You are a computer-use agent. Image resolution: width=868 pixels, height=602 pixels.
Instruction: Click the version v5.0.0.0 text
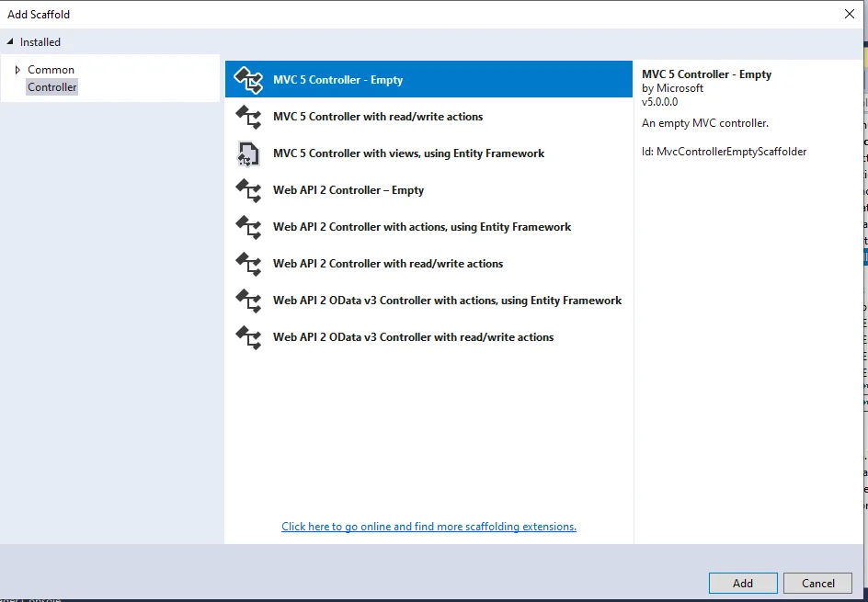point(660,102)
